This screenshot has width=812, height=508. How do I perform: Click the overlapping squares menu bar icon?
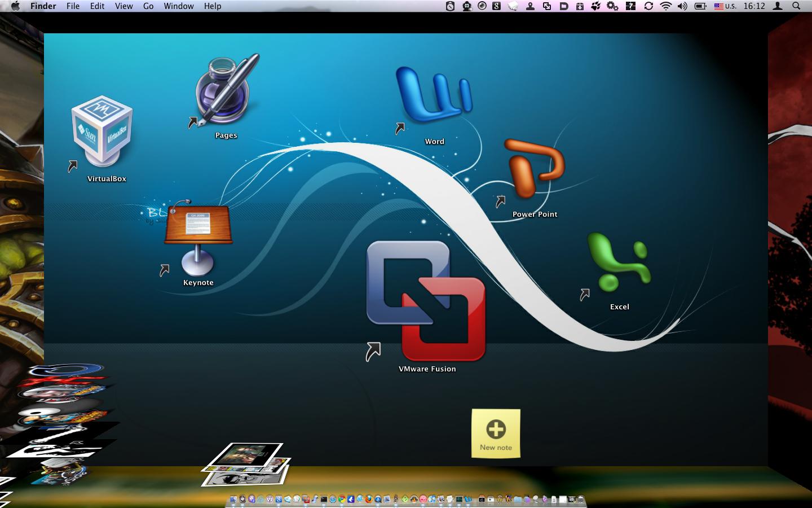(x=547, y=6)
